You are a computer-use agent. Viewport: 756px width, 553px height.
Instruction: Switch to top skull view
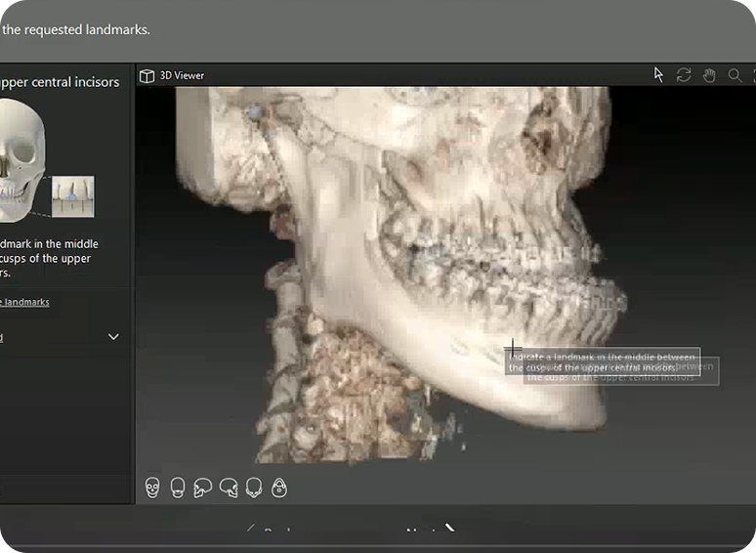click(x=254, y=487)
